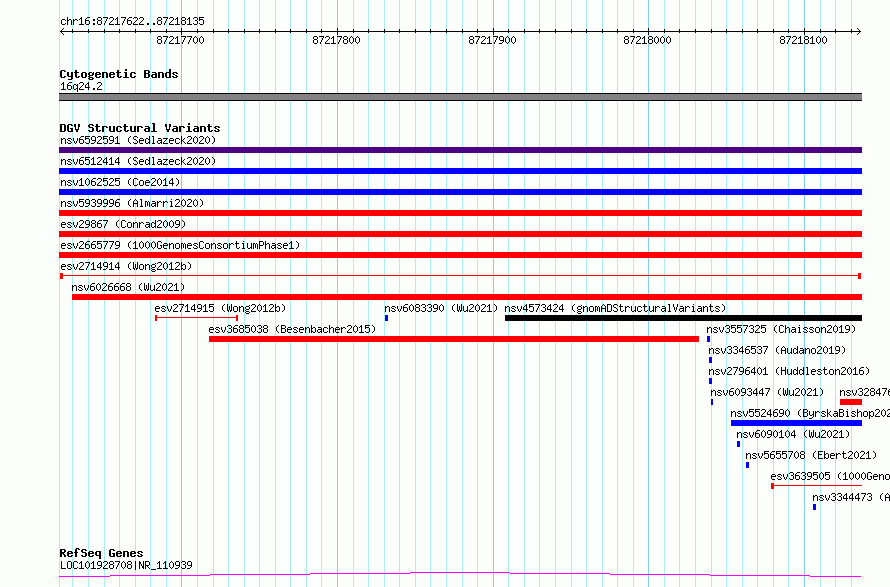Open nsv2796401 (Huddleston2016) label
890x587 pixels.
789,371
